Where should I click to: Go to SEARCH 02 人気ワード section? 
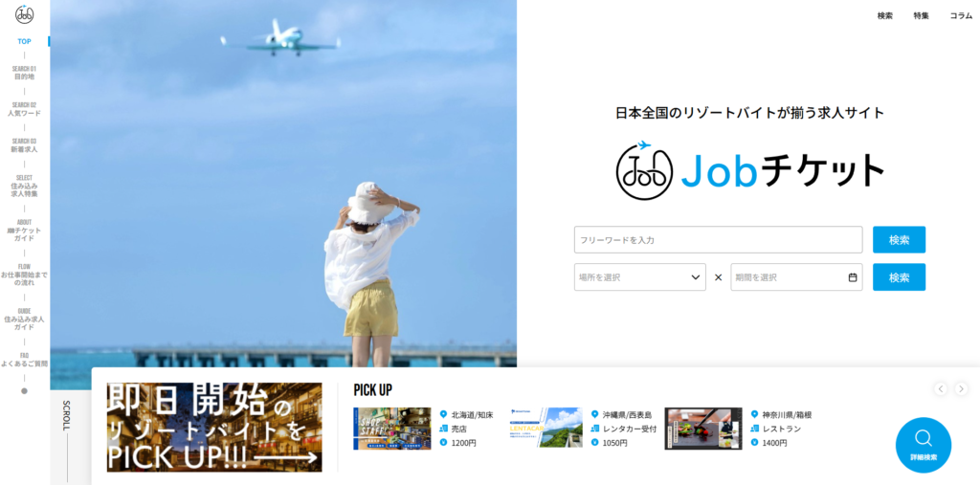click(x=24, y=109)
